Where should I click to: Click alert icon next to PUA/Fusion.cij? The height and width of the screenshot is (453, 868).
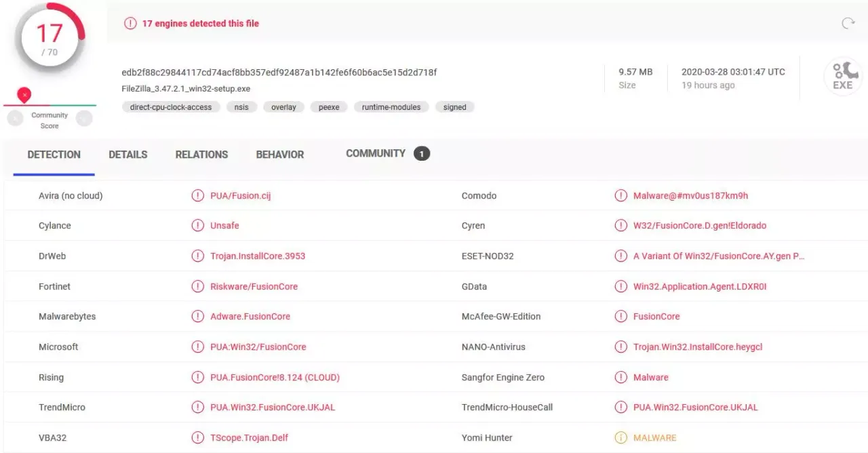(x=197, y=196)
